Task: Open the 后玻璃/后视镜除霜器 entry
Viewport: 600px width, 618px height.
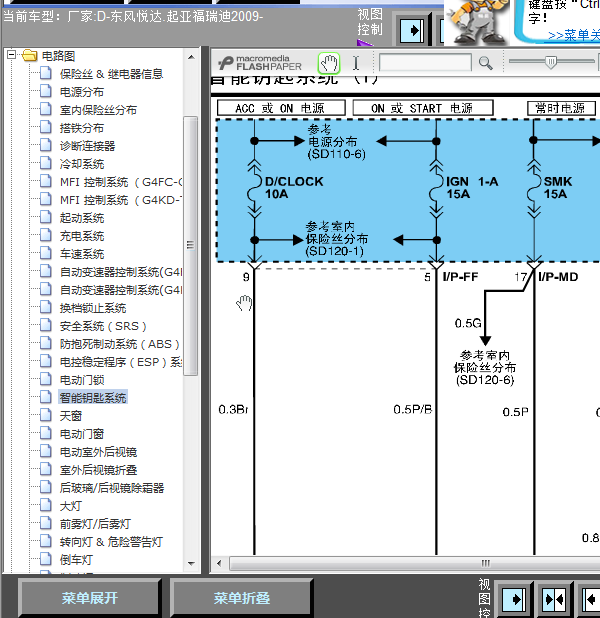Action: coord(112,488)
